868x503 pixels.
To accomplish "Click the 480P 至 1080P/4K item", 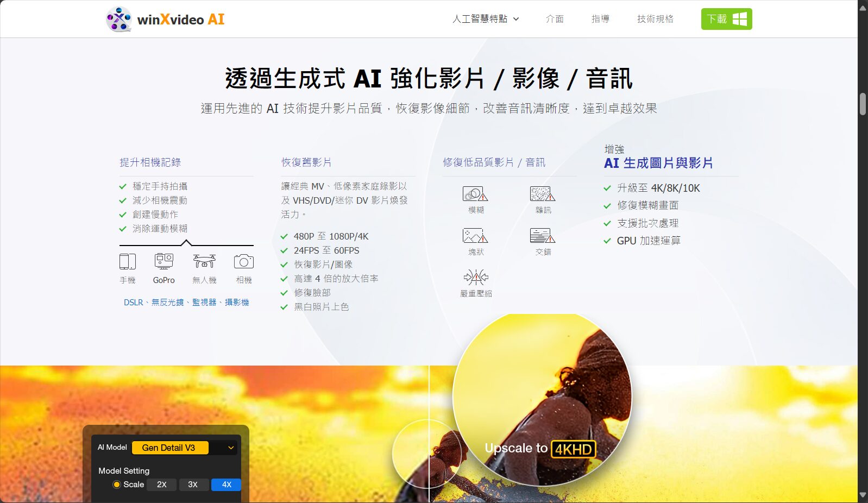I will (x=324, y=236).
